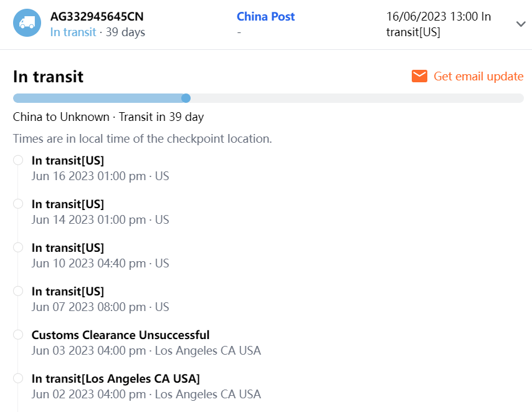Click In transit[Los Angeles CA USA] event
Screen dimensions: 532x412
(x=115, y=378)
